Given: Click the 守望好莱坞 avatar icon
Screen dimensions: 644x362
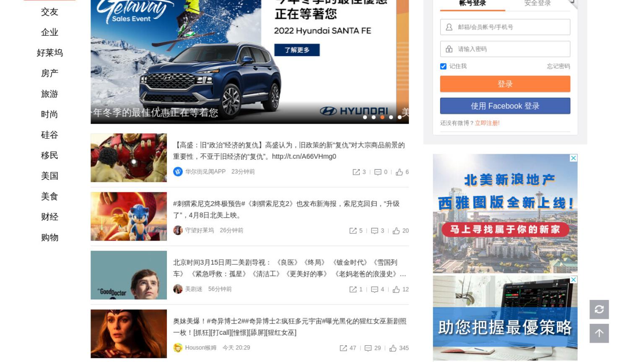Looking at the screenshot, I should pos(178,230).
